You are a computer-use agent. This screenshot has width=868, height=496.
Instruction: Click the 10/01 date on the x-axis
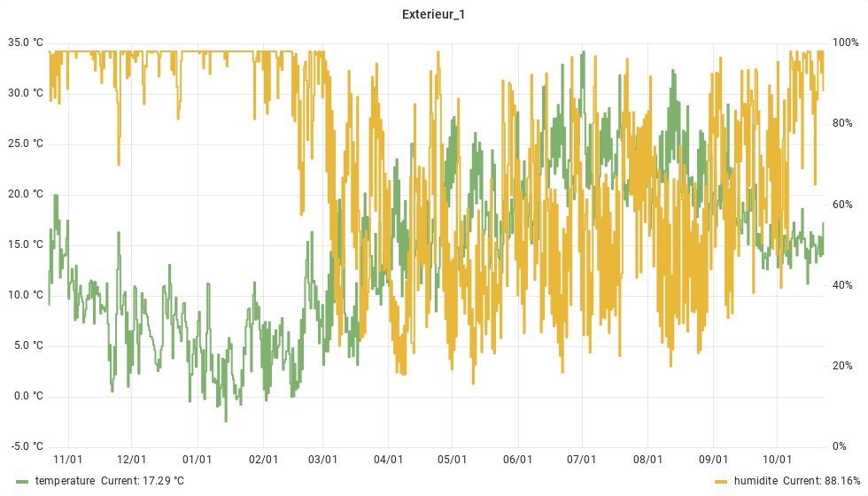(x=777, y=460)
